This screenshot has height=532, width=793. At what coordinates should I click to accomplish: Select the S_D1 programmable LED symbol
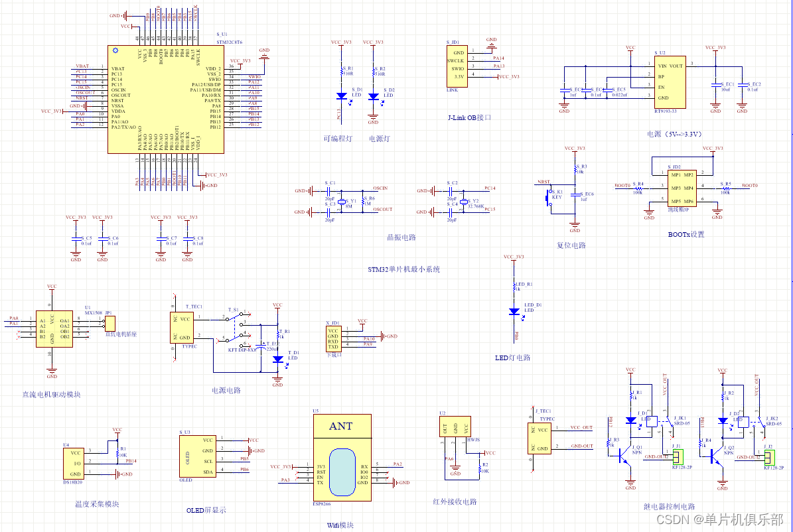(x=342, y=96)
